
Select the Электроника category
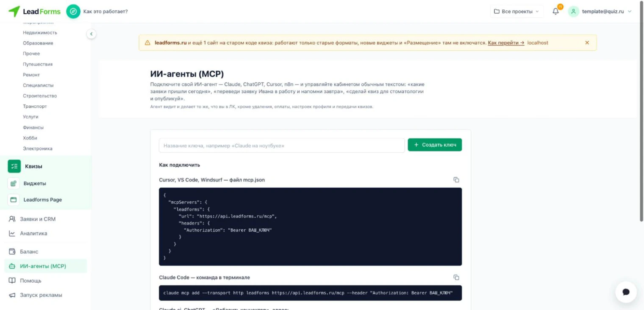(38, 149)
